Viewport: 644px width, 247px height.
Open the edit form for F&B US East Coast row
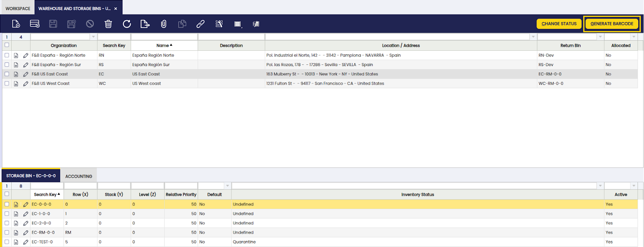[26, 74]
